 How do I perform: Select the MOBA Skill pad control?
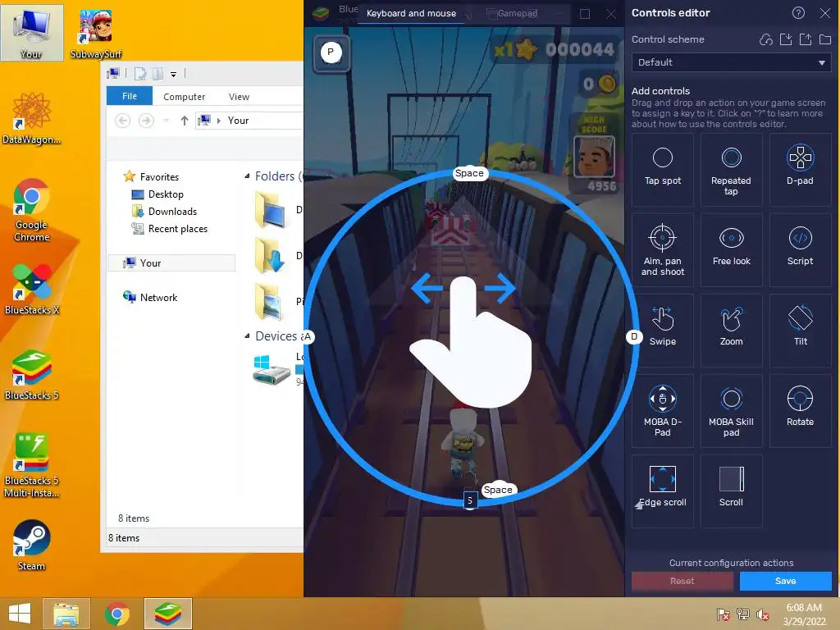click(x=731, y=410)
